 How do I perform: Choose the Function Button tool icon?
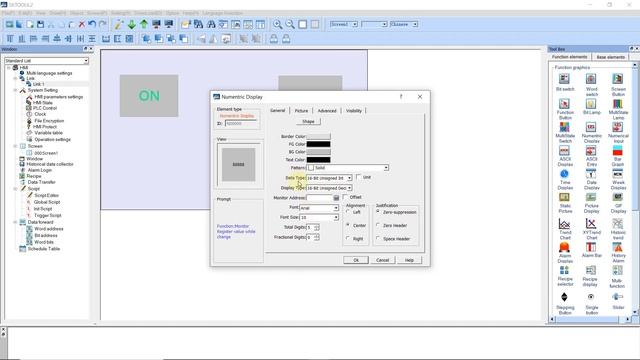point(564,103)
